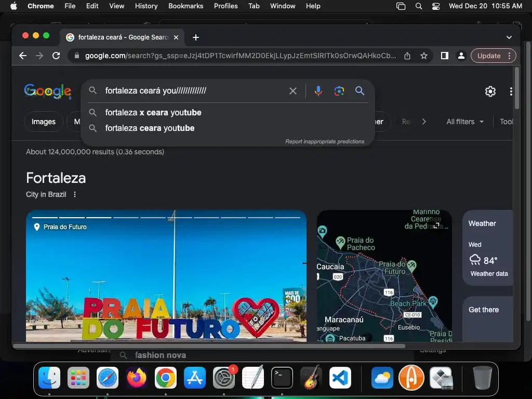Viewport: 532px width, 399px height.
Task: Open the Window menu
Action: tap(282, 6)
